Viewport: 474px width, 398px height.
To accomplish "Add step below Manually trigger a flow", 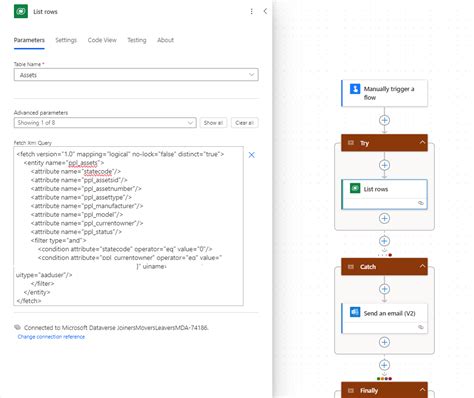I will coord(384,120).
